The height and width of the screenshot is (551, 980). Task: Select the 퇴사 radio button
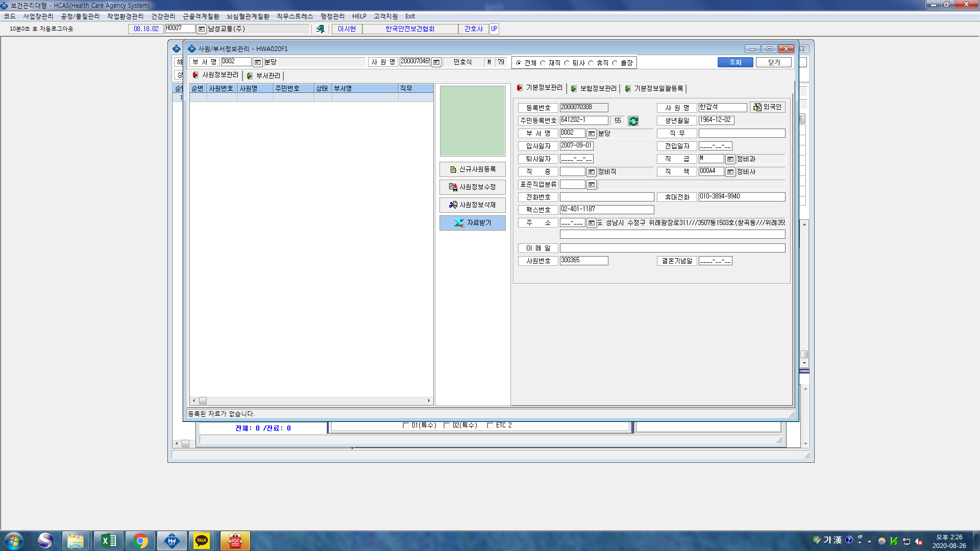pos(567,63)
